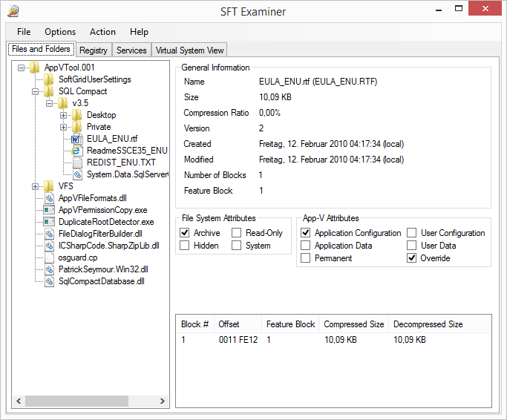Viewport: 507px width, 420px height.
Task: Select REDIST_ENU.TXT name in tree
Action: (x=121, y=163)
